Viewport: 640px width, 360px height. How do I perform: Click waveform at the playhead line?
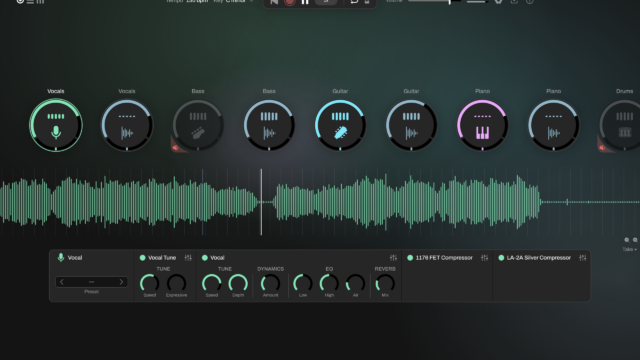click(262, 202)
